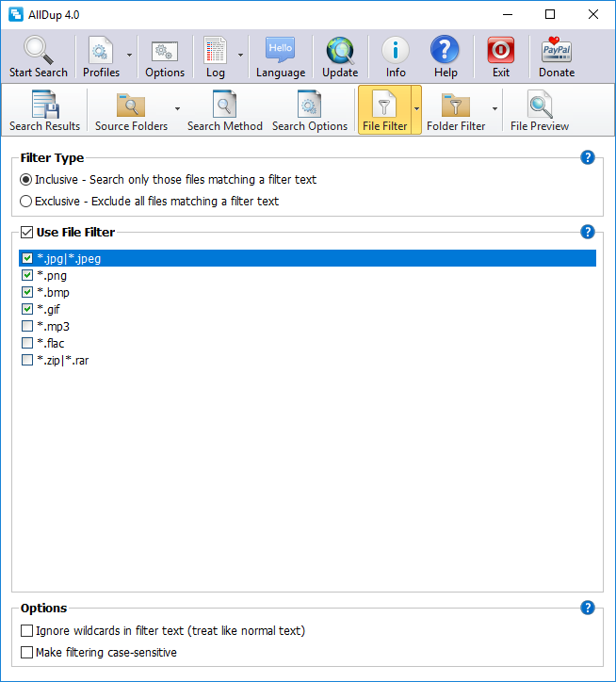Viewport: 616px width, 682px height.
Task: Select the *.mp3 filter text row
Action: pos(53,327)
